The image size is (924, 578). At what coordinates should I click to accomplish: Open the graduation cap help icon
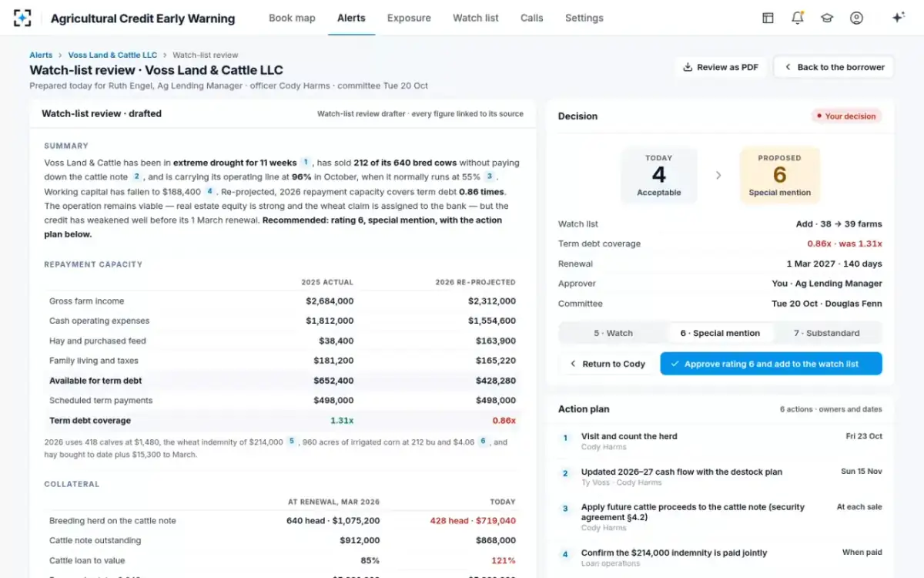point(827,18)
